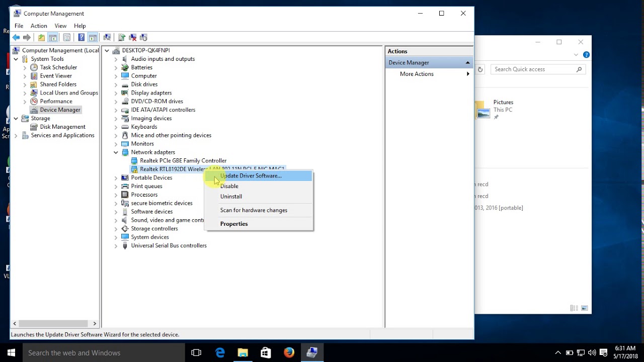Choose Disable in the context menu
Viewport: 644px width, 362px height.
tap(259, 186)
